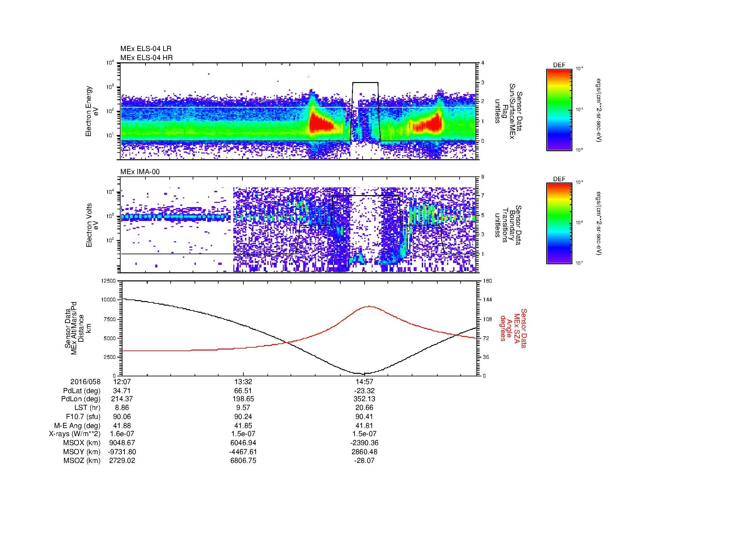Image resolution: width=756 pixels, height=534 pixels.
Task: Click the 12:07 time tick label
Action: click(x=122, y=382)
